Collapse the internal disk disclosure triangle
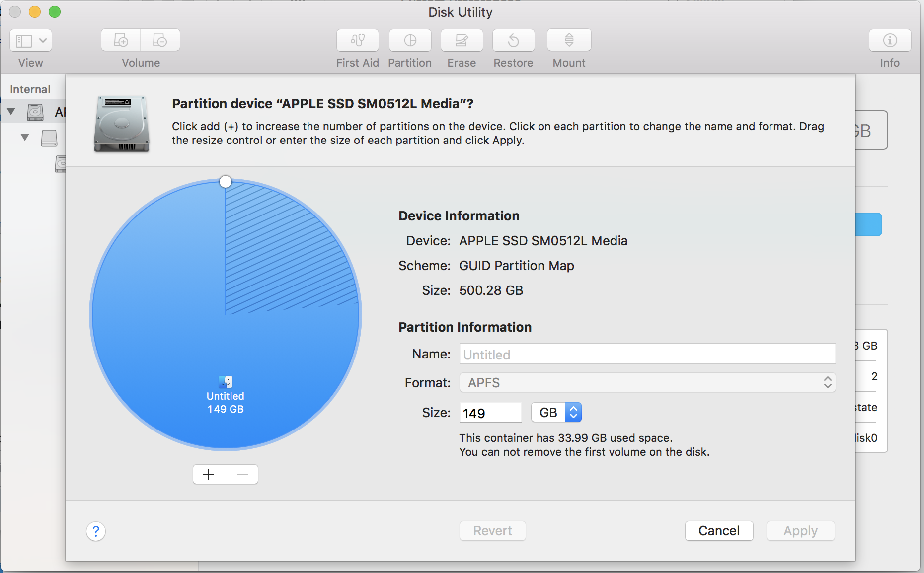This screenshot has height=573, width=924. (11, 112)
